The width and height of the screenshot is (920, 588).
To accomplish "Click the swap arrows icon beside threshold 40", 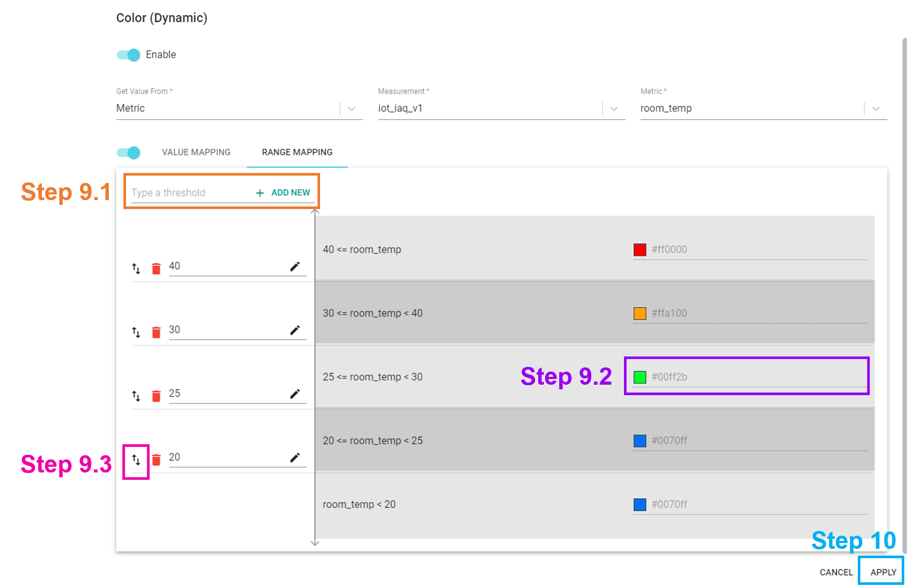I will click(136, 269).
